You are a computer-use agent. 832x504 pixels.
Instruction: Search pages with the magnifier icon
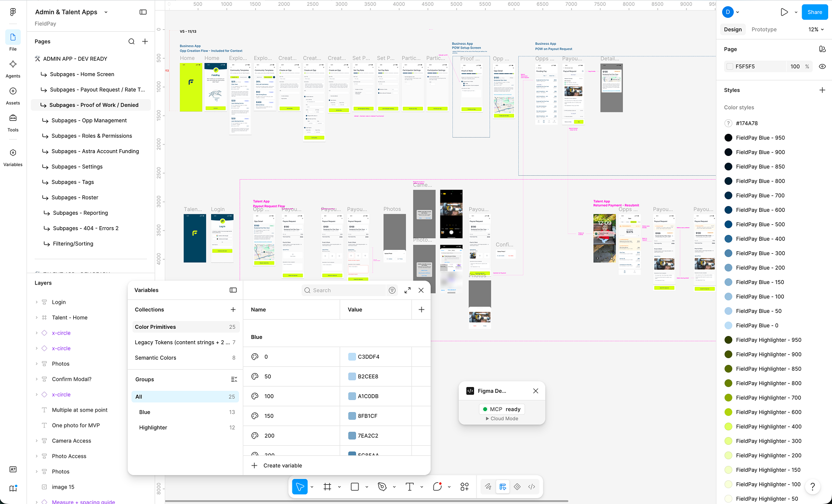point(132,41)
